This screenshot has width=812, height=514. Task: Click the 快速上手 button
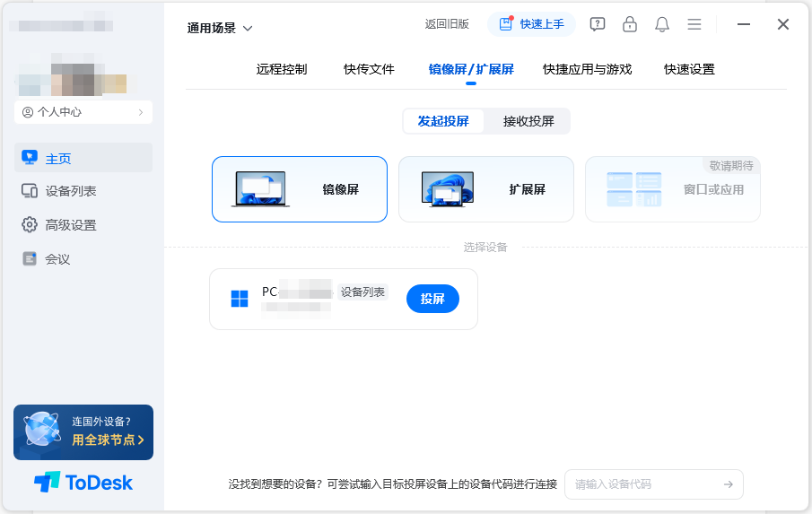(x=531, y=24)
